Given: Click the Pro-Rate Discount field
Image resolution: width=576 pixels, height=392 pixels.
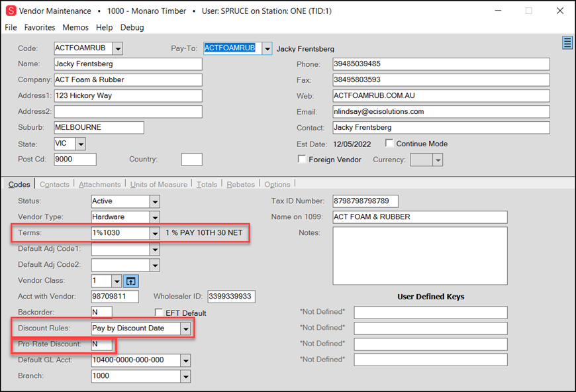Looking at the screenshot, I should coord(102,344).
